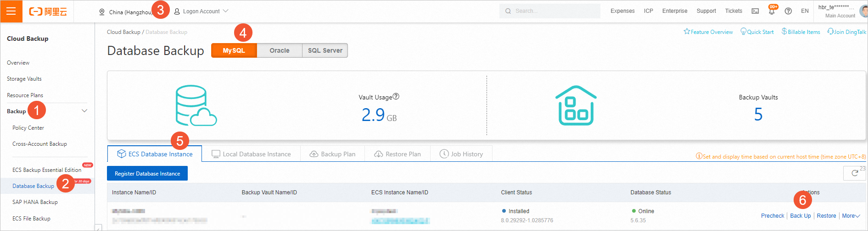Viewport: 868px width, 231px height.
Task: Switch to SQL Server database type
Action: pyautogui.click(x=325, y=50)
